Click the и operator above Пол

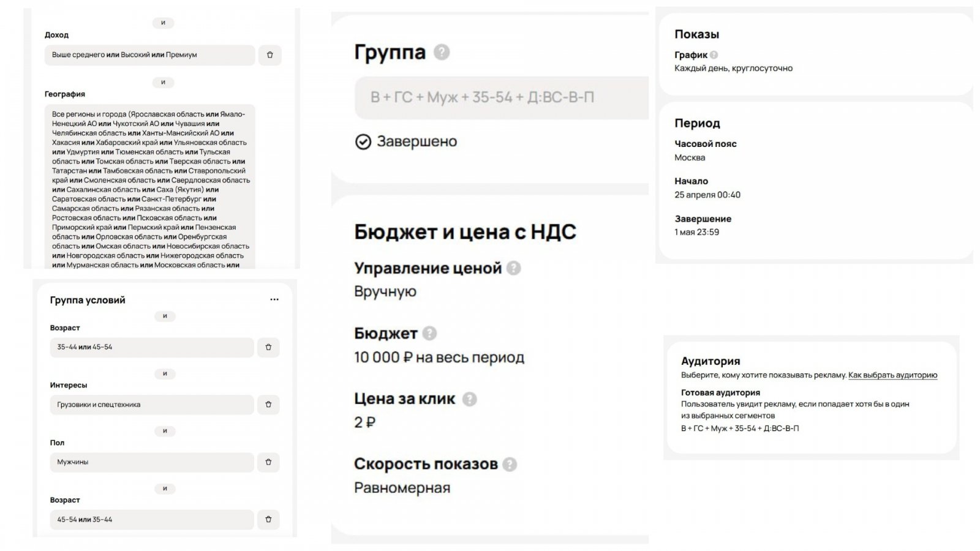(165, 431)
